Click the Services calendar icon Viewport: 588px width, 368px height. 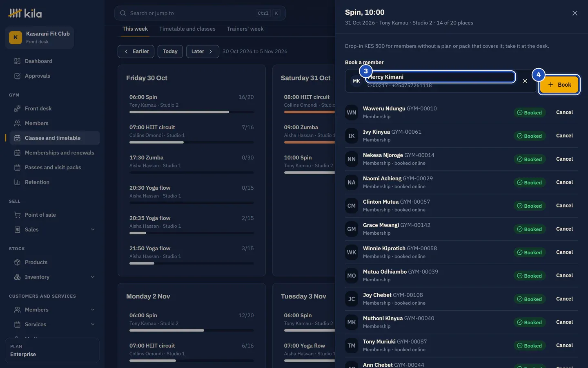click(x=17, y=325)
